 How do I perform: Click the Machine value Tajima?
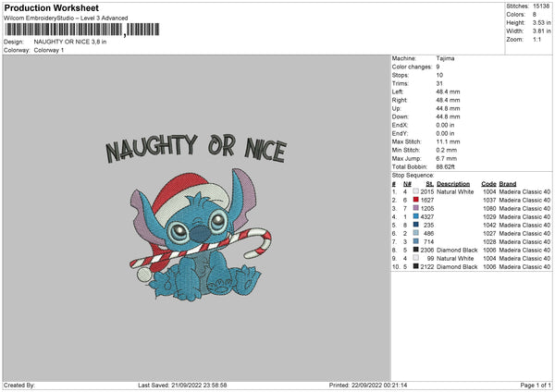pyautogui.click(x=445, y=58)
